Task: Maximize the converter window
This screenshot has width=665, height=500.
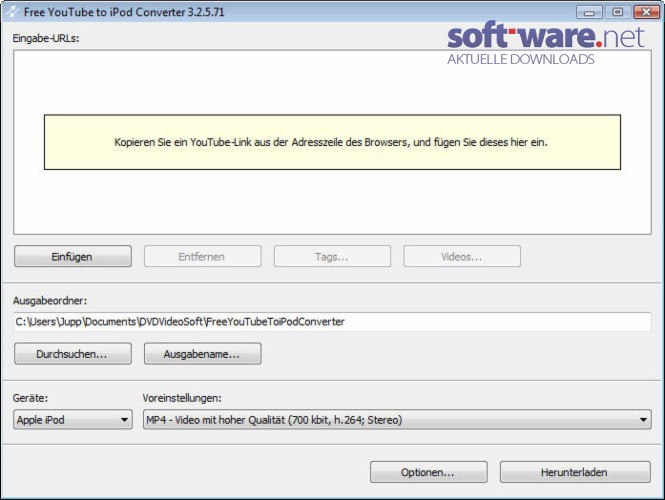Action: [x=618, y=12]
